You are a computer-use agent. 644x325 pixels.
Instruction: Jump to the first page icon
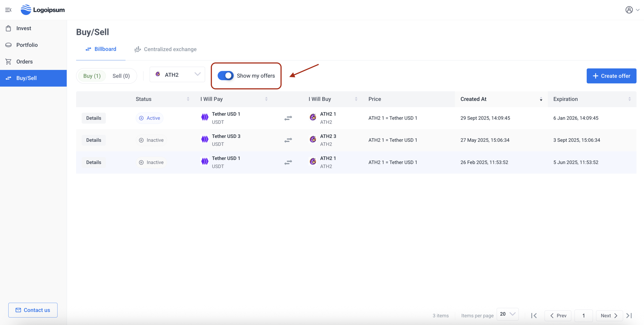[534, 316]
